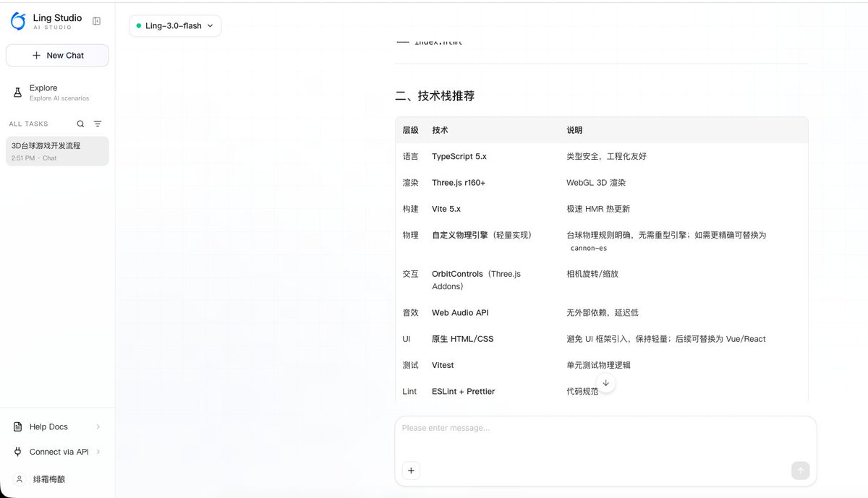The width and height of the screenshot is (868, 498).
Task: Click the WebGL 3D 渲染 description
Action: pyautogui.click(x=596, y=183)
